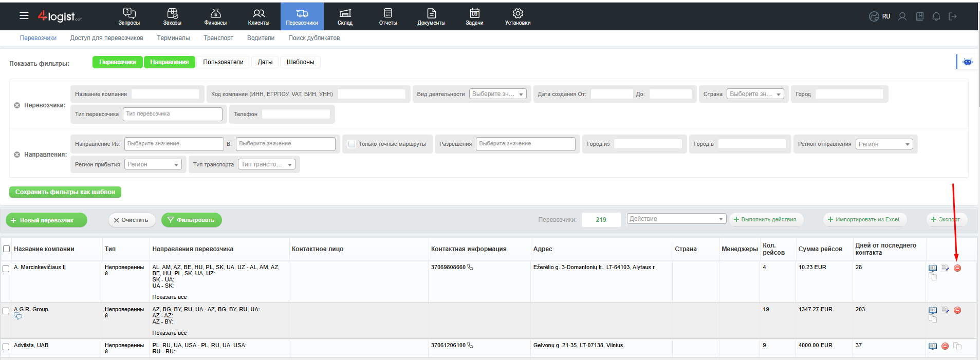Click the Фильтровать button
The width and height of the screenshot is (980, 360).
(192, 220)
